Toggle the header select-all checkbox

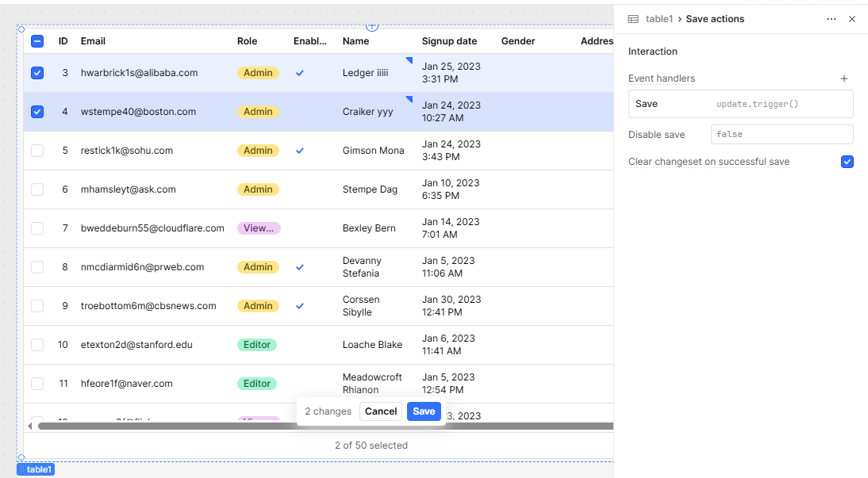[37, 41]
